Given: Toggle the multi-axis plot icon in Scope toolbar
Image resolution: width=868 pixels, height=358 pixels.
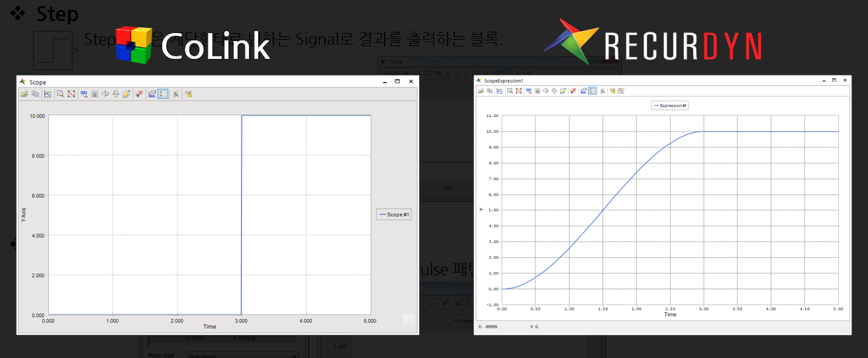Looking at the screenshot, I should (152, 94).
